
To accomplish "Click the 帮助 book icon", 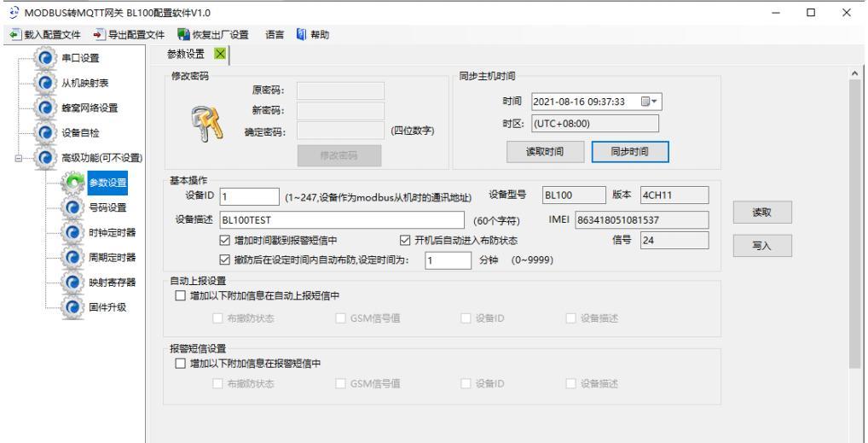I will pos(301,35).
